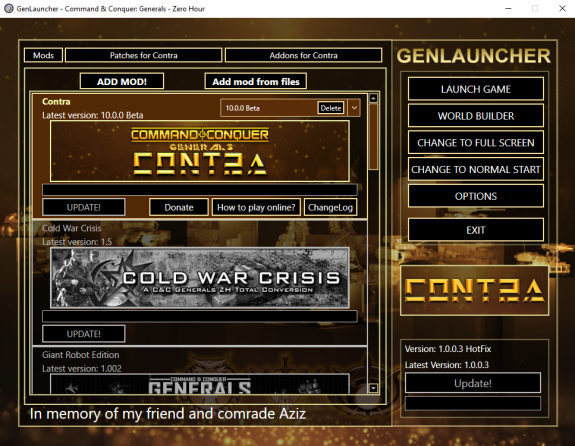The image size is (575, 446).
Task: Expand the Contra version dropdown arrow
Action: [354, 108]
